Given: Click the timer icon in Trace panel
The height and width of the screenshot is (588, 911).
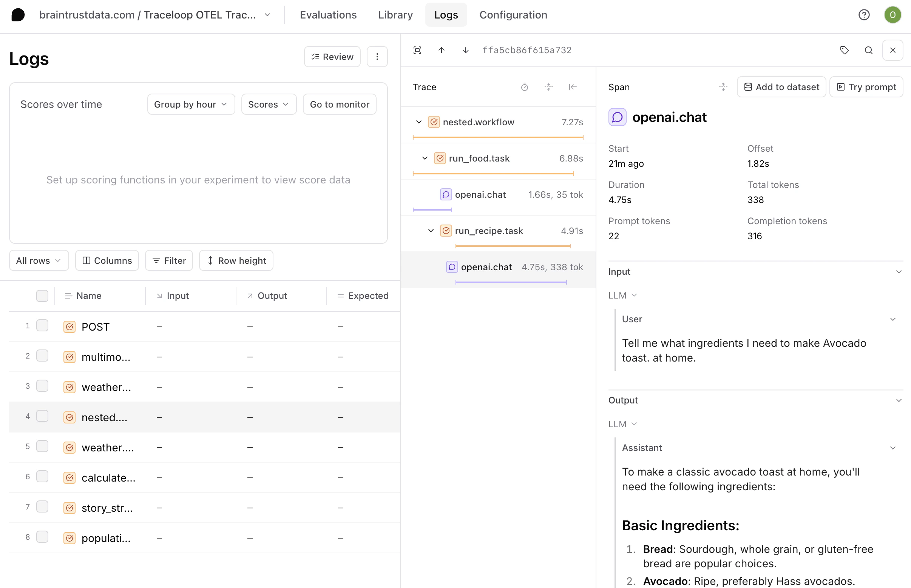Looking at the screenshot, I should click(x=524, y=87).
